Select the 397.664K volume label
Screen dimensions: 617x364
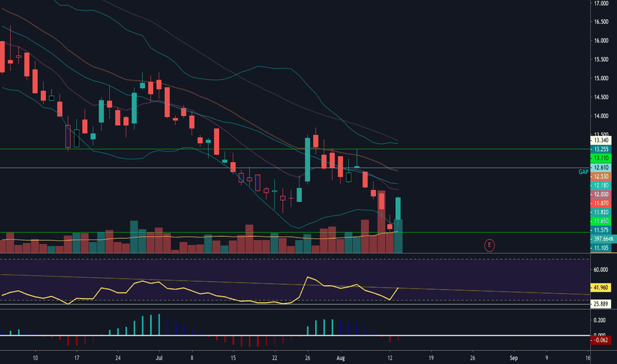pyautogui.click(x=603, y=239)
